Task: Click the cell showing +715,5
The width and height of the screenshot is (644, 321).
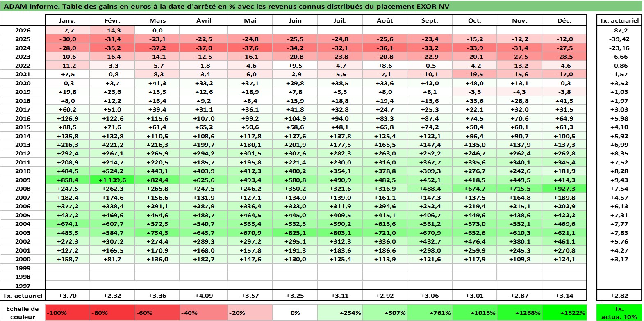Action: (x=519, y=189)
